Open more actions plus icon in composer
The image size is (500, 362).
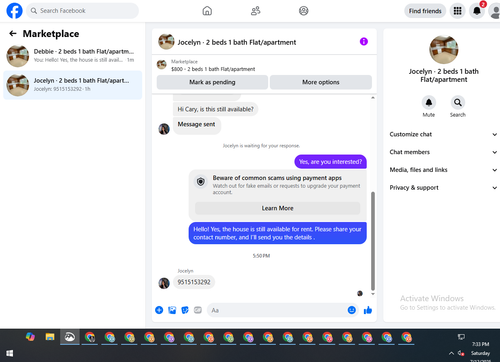(x=159, y=310)
